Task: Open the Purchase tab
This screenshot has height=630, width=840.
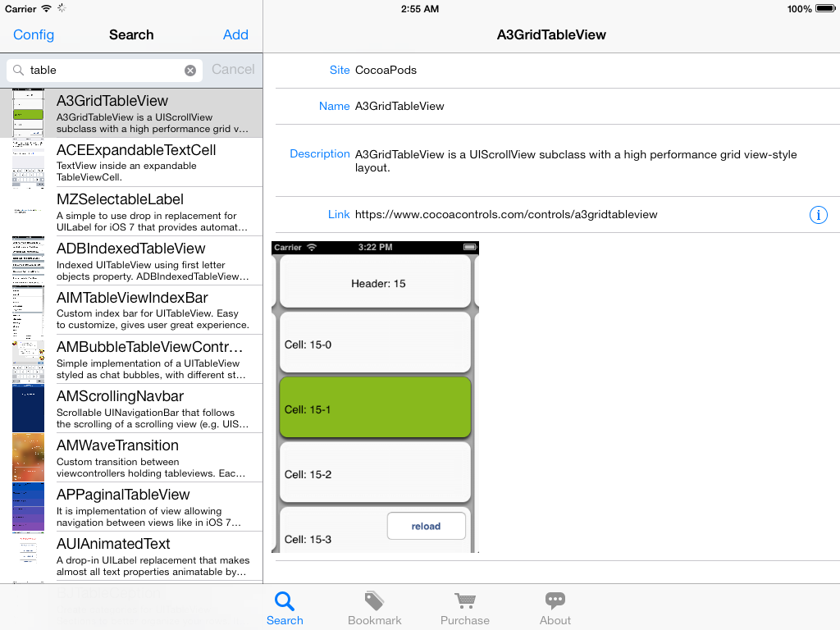Action: coord(464,608)
